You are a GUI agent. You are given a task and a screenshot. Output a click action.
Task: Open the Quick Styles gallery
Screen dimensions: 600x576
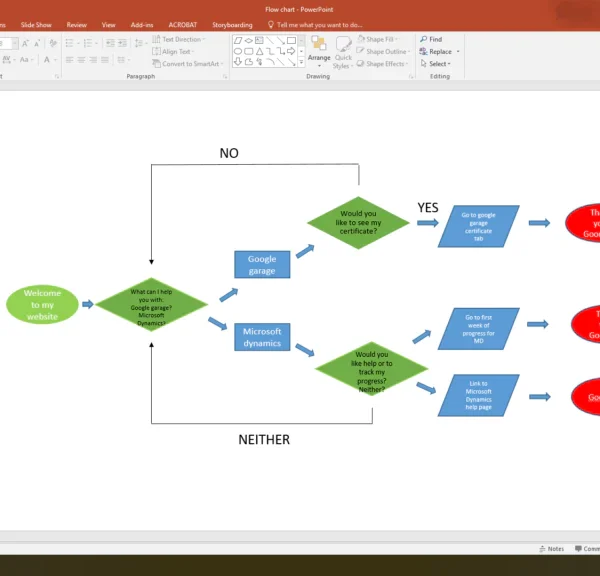click(343, 53)
